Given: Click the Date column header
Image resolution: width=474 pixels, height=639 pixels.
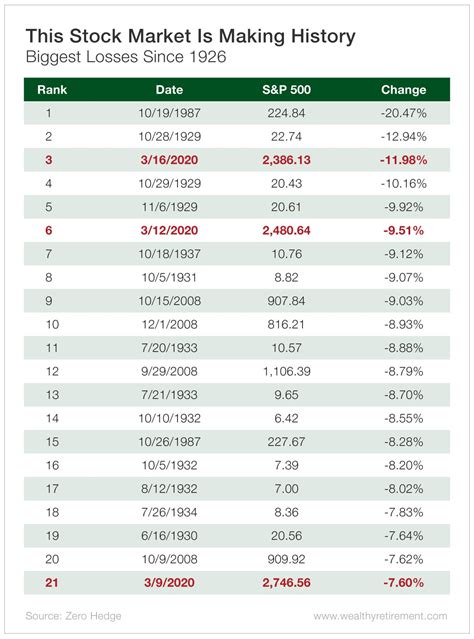Looking at the screenshot, I should click(169, 90).
